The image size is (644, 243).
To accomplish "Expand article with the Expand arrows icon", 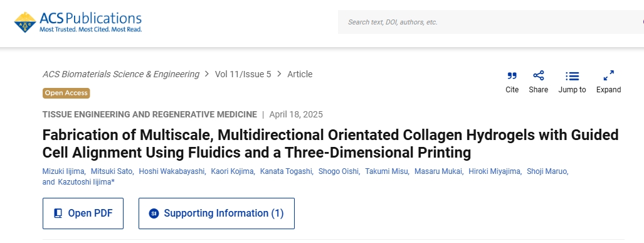I will click(609, 75).
